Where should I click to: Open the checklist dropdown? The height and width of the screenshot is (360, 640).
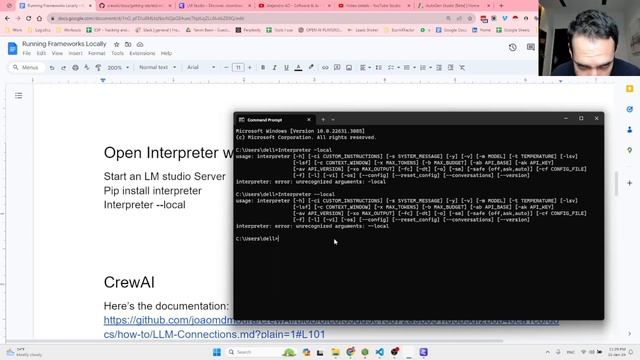(x=393, y=68)
